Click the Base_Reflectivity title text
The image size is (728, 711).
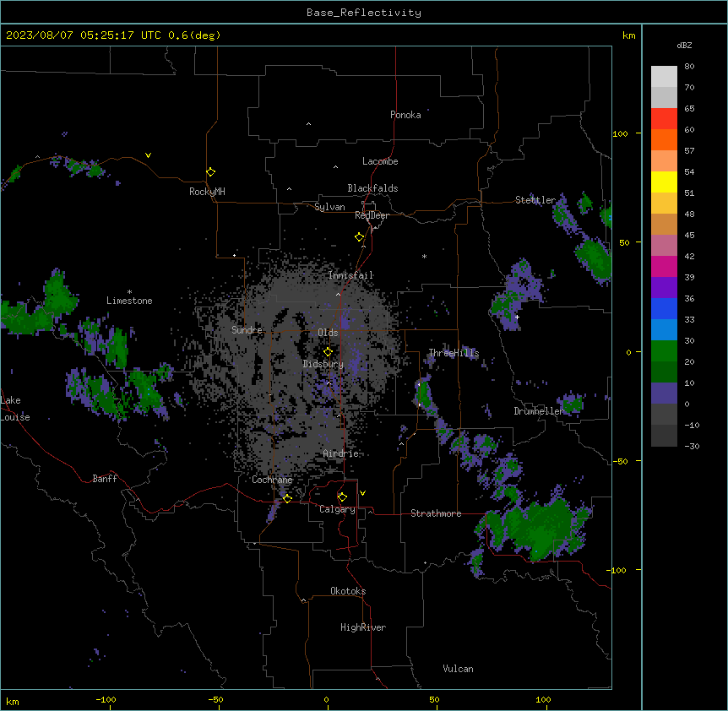364,13
